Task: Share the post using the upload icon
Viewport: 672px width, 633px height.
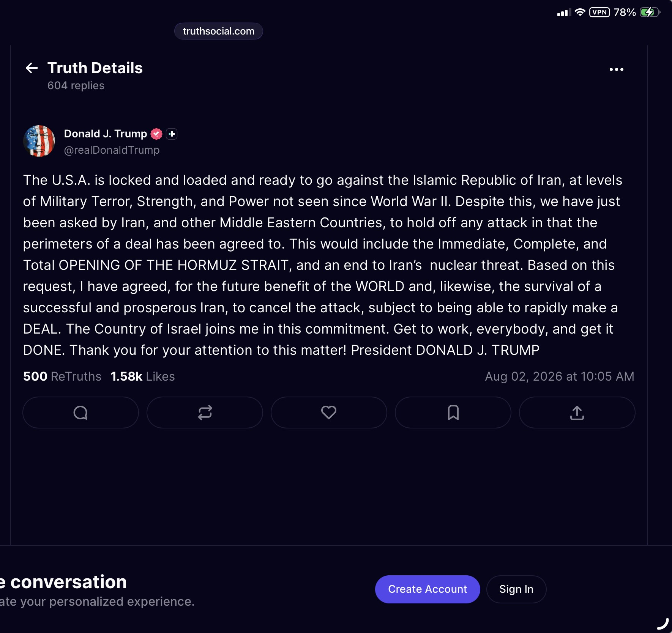Action: click(577, 413)
